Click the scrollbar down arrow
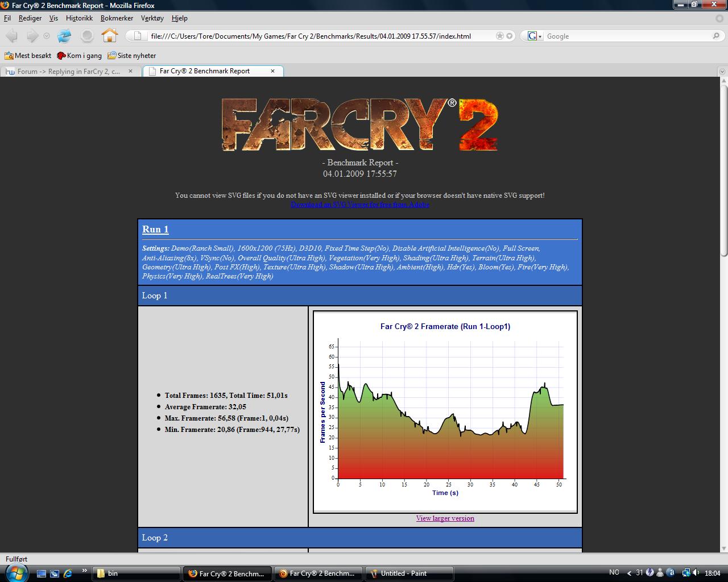This screenshot has height=582, width=728. click(723, 548)
